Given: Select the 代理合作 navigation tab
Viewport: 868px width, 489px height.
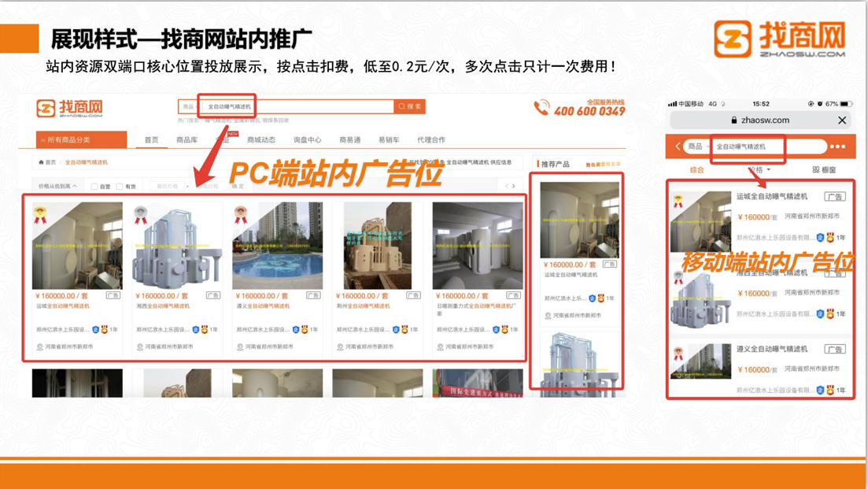Looking at the screenshot, I should coord(430,139).
